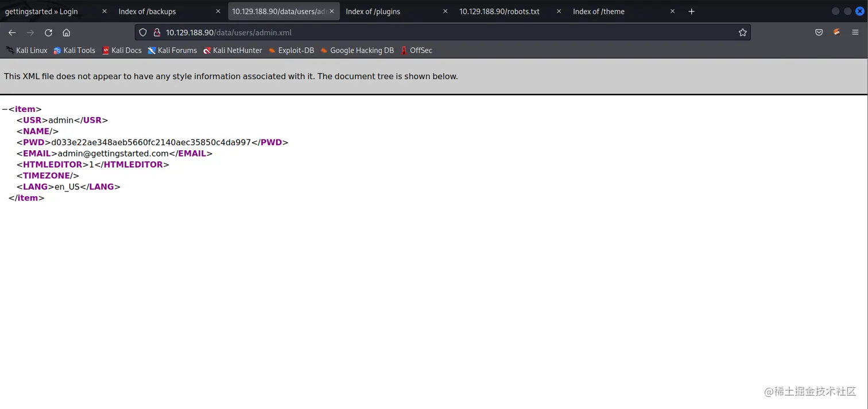Open the application hamburger menu

coord(855,33)
